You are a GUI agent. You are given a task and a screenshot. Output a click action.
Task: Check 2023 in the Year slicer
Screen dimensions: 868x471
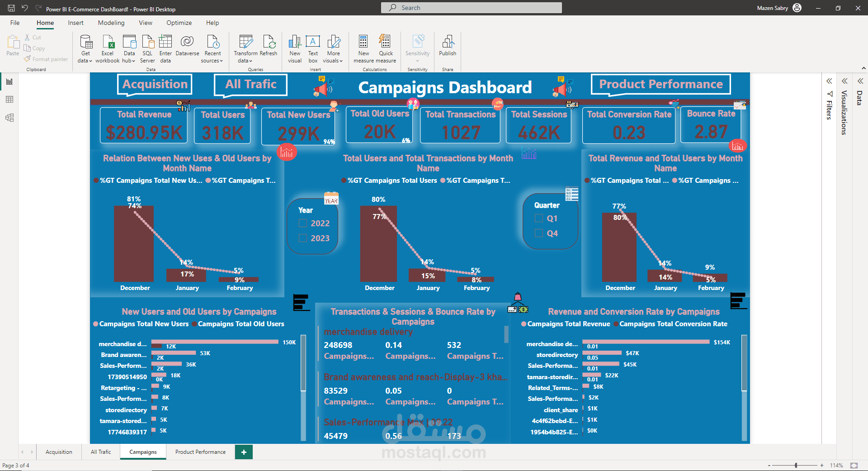tap(302, 238)
